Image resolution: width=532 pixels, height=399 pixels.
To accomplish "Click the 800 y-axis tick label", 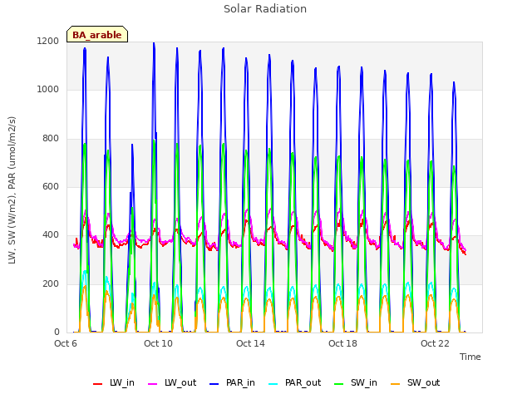I will 51,139.
